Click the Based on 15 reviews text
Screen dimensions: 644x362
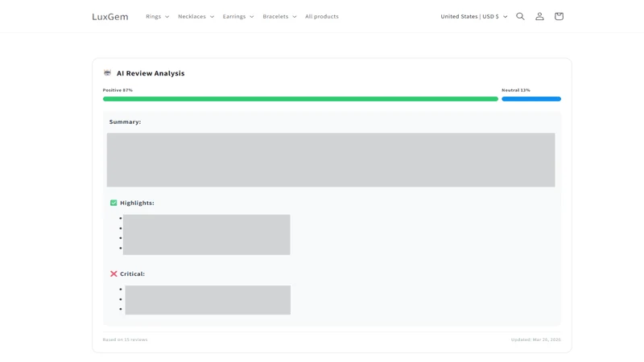[x=125, y=339]
